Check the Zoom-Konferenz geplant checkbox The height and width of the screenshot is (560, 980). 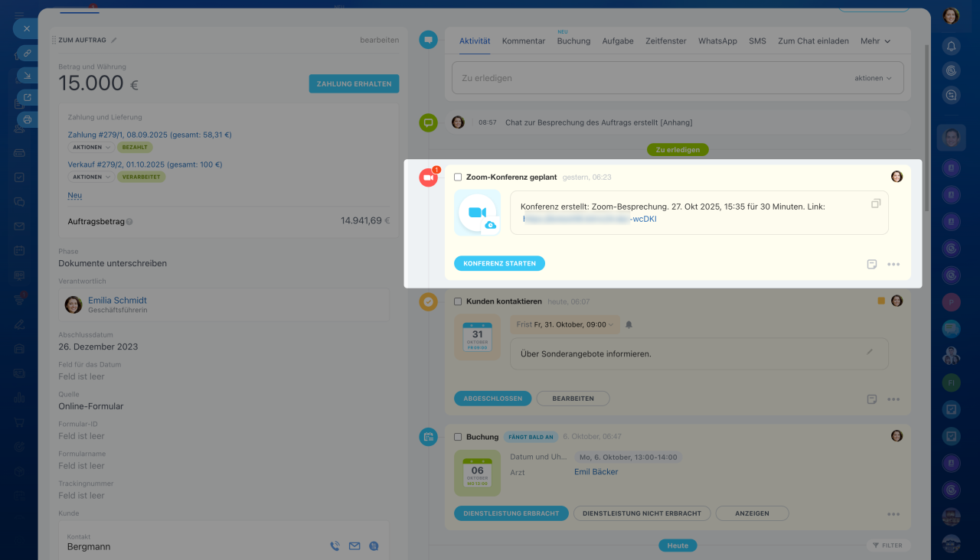click(458, 177)
